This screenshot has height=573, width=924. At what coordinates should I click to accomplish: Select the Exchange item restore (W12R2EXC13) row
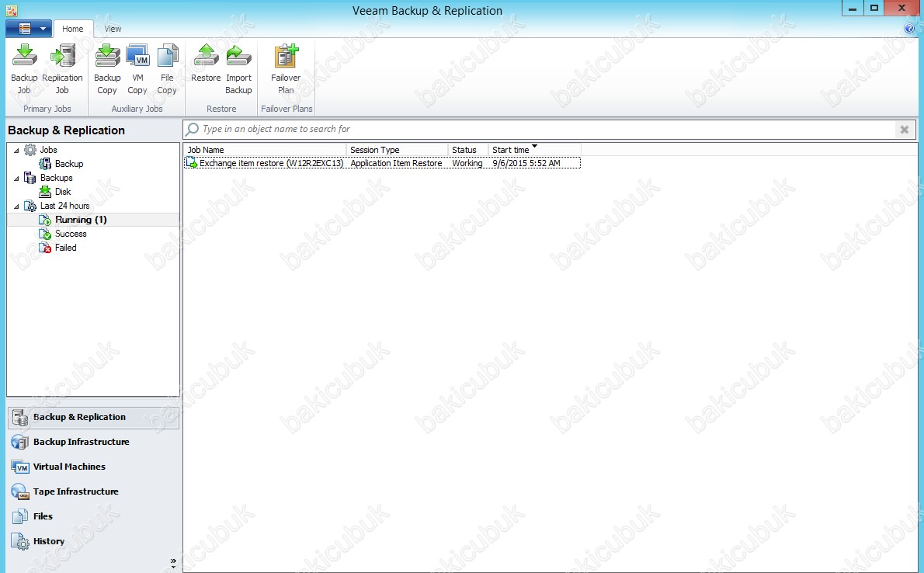(383, 163)
